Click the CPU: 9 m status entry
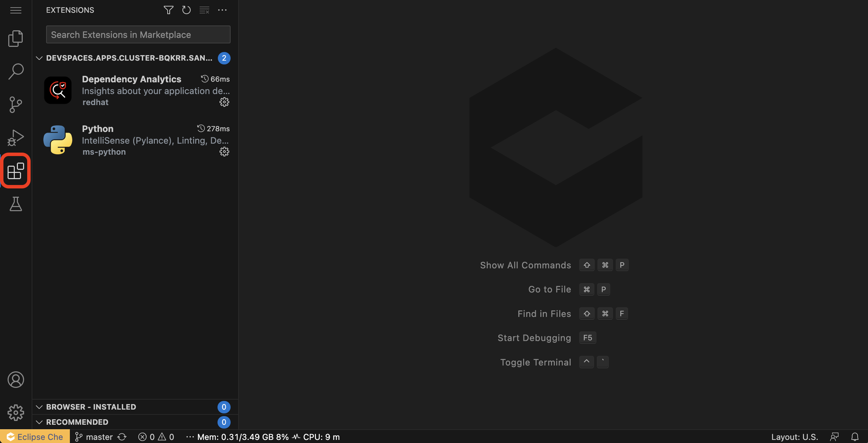The height and width of the screenshot is (443, 868). [316, 437]
